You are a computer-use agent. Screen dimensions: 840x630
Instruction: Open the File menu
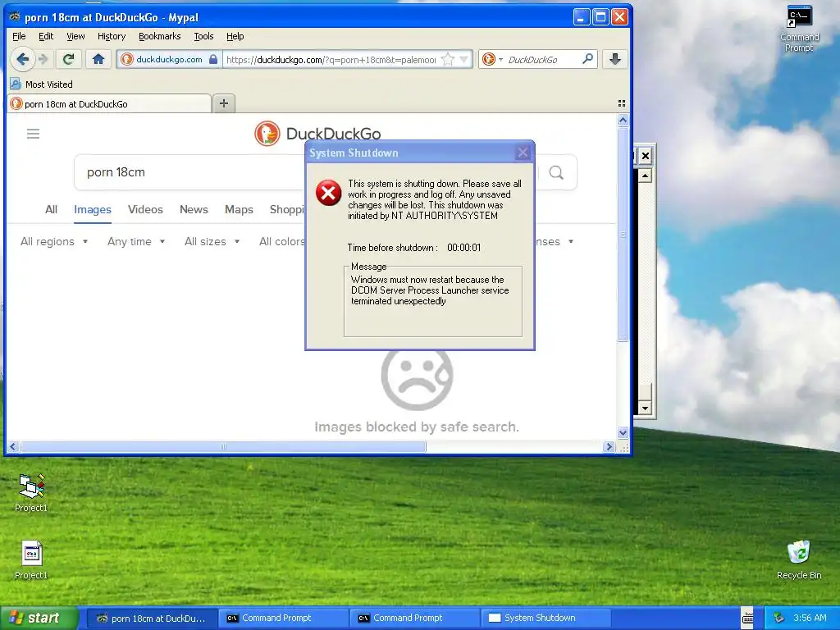(x=19, y=36)
